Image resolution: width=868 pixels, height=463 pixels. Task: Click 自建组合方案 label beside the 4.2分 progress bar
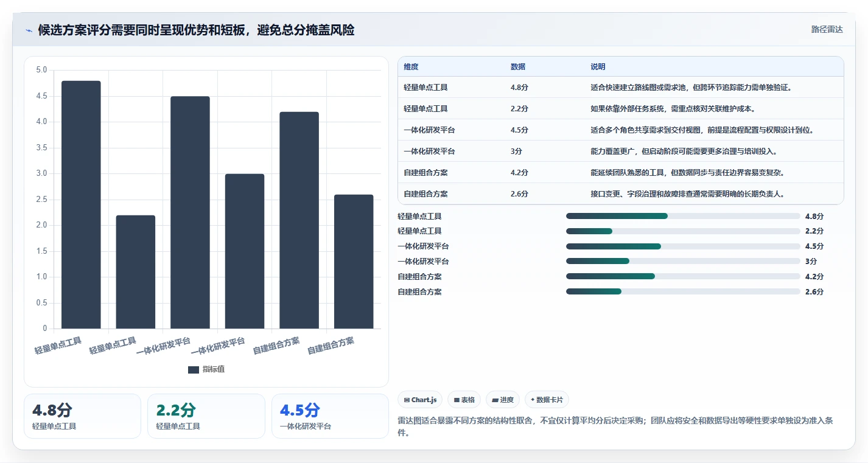pos(419,276)
